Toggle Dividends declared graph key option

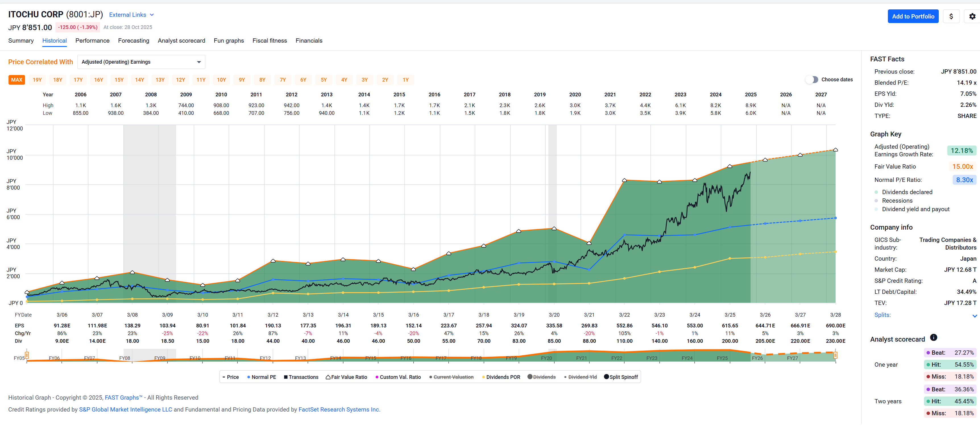[876, 192]
